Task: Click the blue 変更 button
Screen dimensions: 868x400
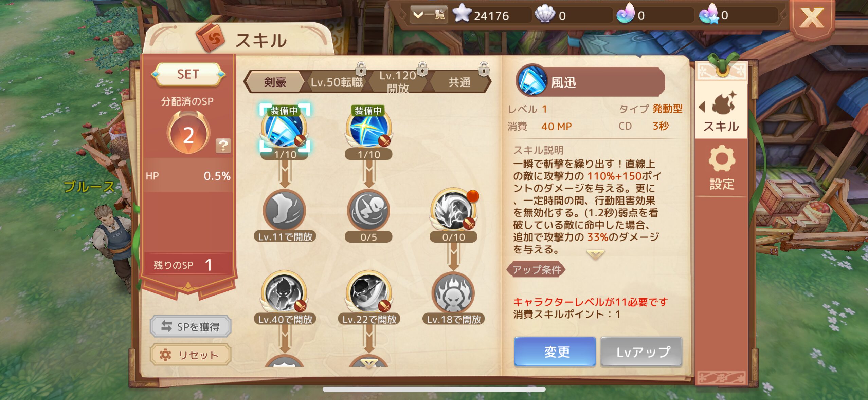Action: [x=555, y=352]
